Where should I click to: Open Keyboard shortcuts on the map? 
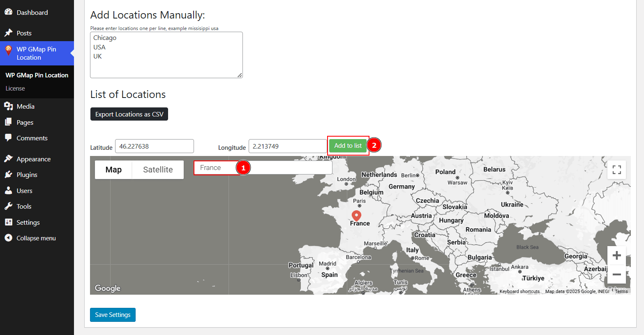pyautogui.click(x=519, y=291)
